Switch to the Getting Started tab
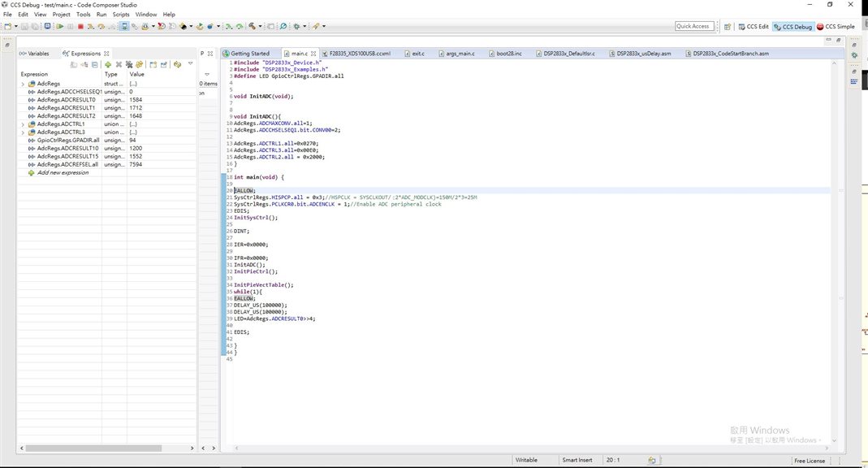868x468 pixels. click(246, 54)
